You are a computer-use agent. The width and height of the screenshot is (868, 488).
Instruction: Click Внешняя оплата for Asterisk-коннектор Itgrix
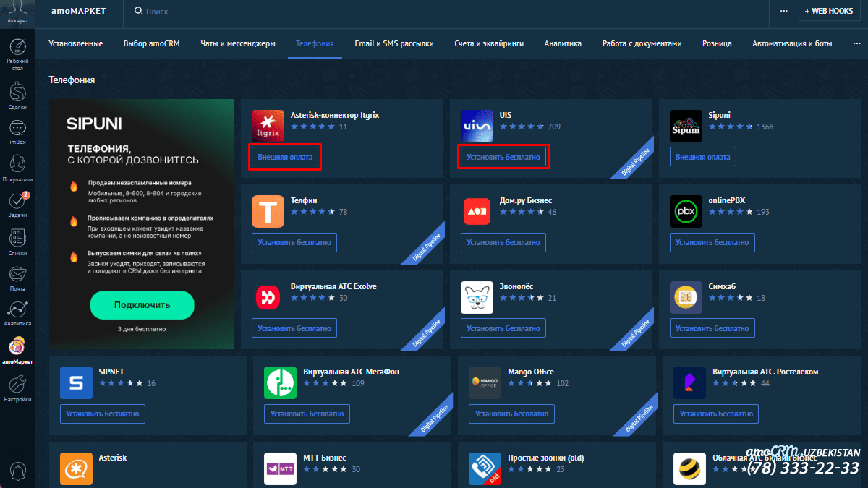284,157
